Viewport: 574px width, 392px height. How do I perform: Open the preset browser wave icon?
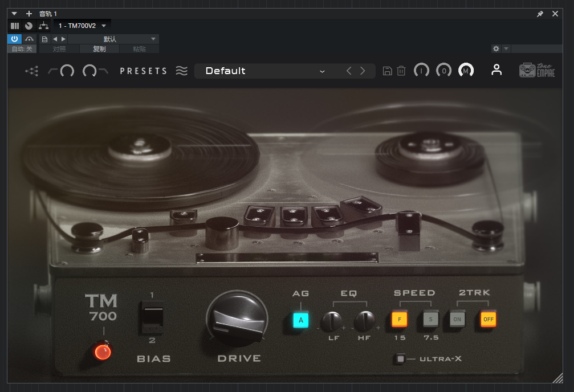pos(181,71)
